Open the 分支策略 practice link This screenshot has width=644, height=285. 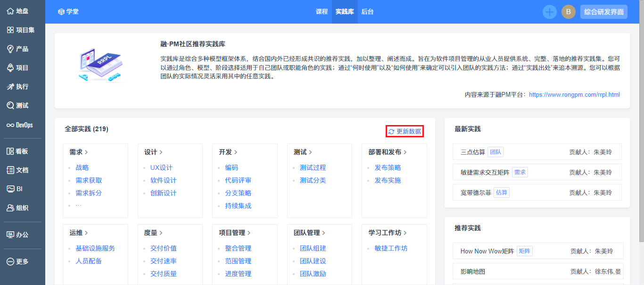(238, 193)
